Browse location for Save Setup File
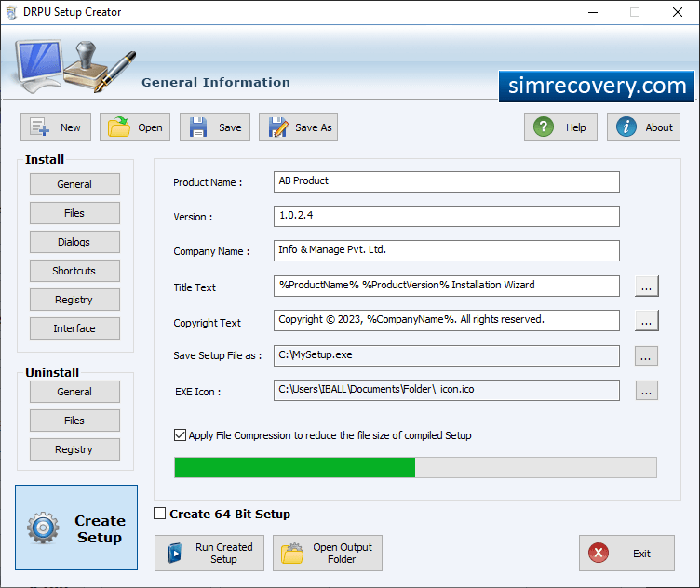 (646, 355)
